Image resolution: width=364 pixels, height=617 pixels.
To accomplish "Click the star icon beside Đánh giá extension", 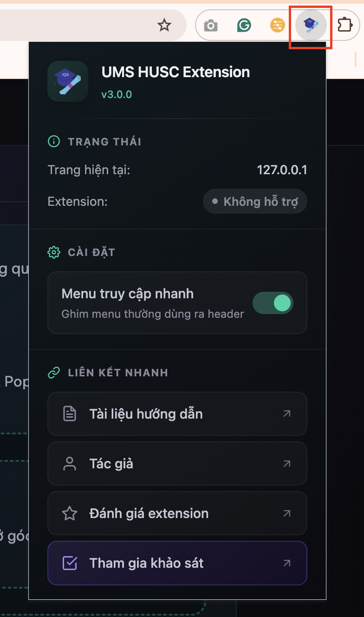I will tap(70, 513).
